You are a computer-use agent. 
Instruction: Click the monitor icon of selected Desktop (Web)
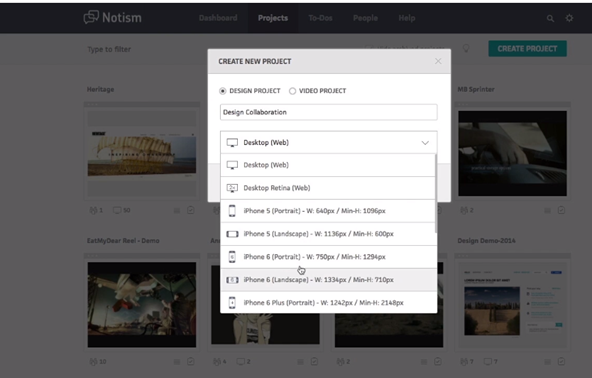(x=232, y=143)
